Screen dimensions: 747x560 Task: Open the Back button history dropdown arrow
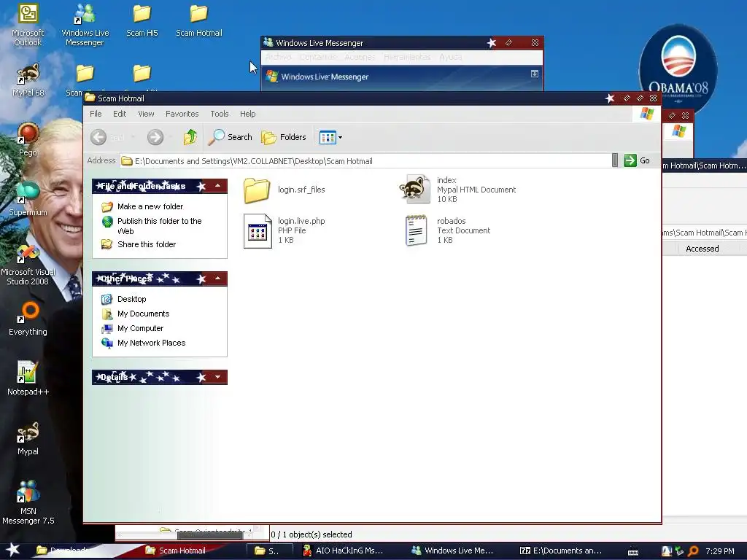(x=133, y=137)
